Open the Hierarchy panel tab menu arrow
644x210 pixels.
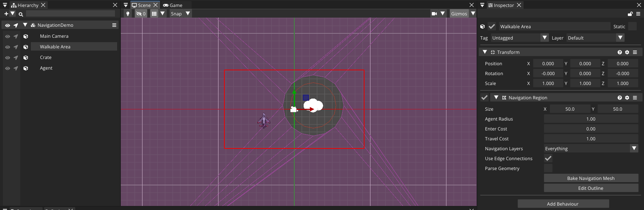[x=5, y=5]
